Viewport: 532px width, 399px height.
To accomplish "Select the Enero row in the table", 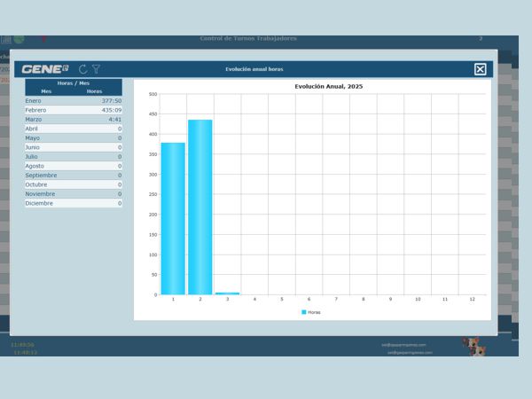I will click(x=74, y=101).
